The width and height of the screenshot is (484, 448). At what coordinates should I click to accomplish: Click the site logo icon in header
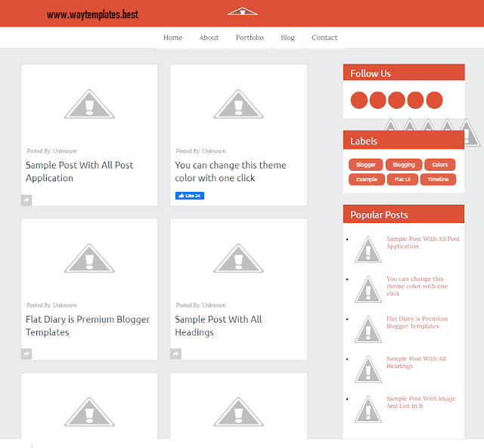tap(243, 11)
